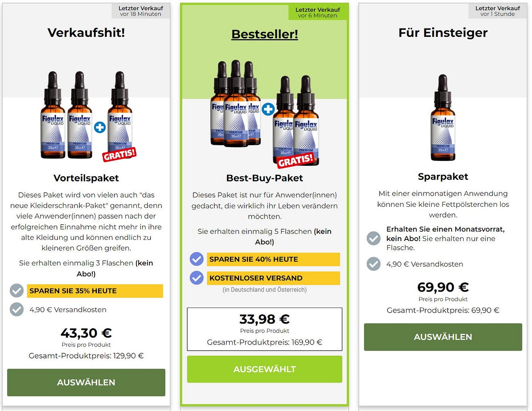Click the yellow SPAREN SIE 40% HEUTE bar

point(273,259)
